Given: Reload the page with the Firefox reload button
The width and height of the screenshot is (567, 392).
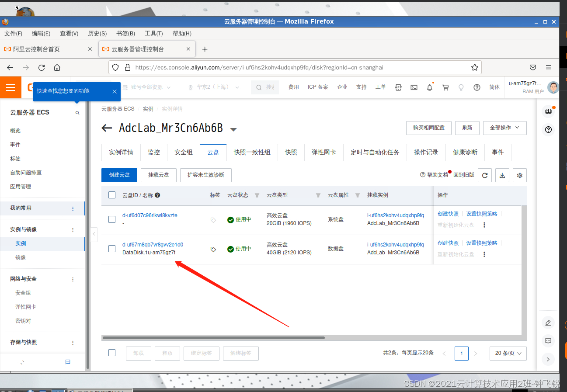Looking at the screenshot, I should pos(42,68).
